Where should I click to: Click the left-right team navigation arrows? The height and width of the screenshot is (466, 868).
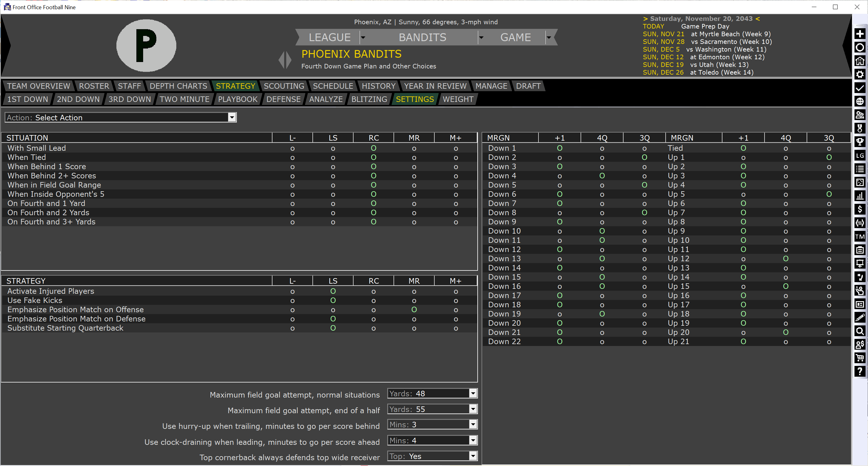[x=285, y=60]
